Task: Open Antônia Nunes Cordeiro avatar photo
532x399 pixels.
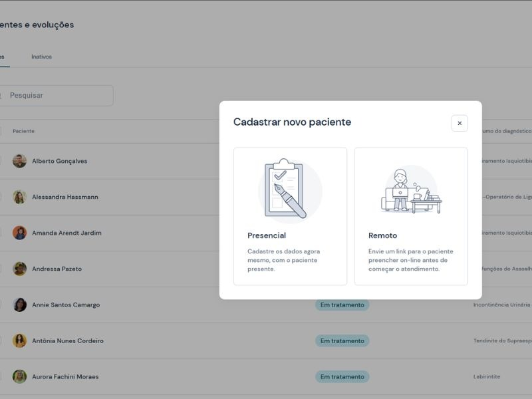Action: [19, 340]
